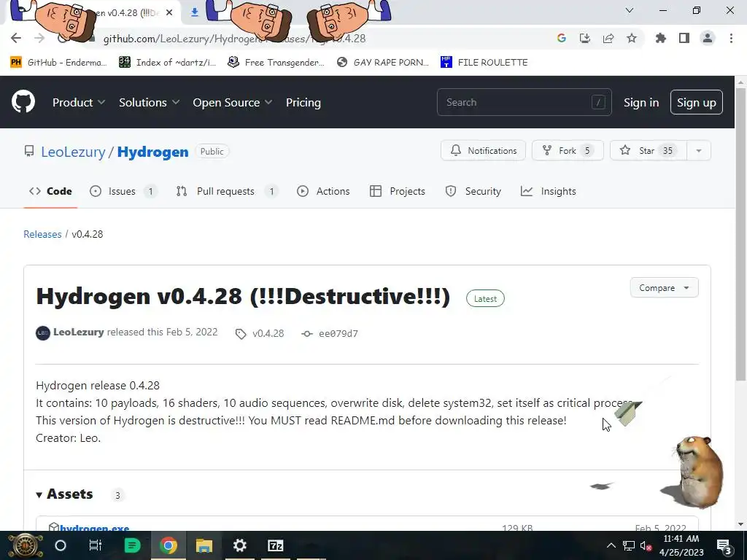
Task: Open Task View on taskbar
Action: 96,545
